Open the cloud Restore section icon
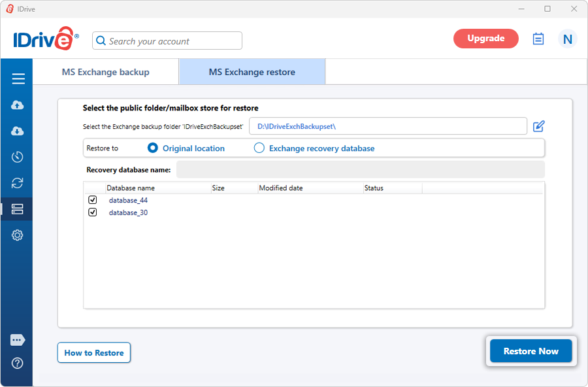 17,131
